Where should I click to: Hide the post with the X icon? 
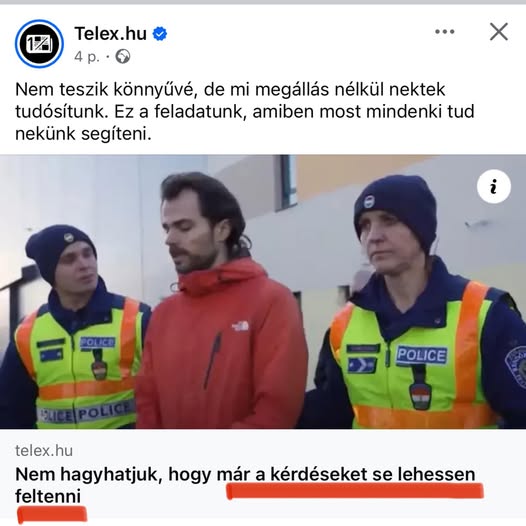tap(498, 32)
